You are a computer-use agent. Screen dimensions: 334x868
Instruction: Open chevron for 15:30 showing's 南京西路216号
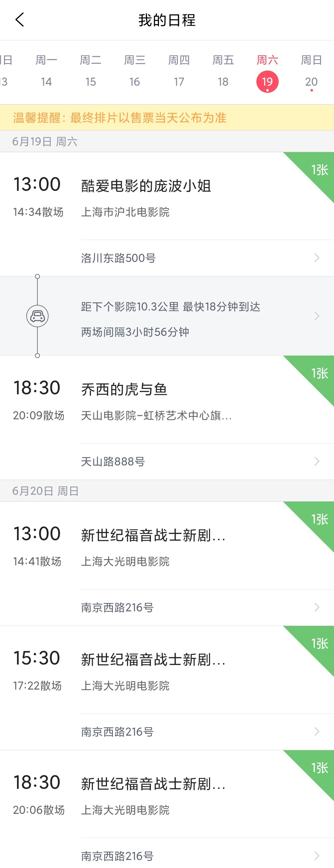tap(316, 732)
